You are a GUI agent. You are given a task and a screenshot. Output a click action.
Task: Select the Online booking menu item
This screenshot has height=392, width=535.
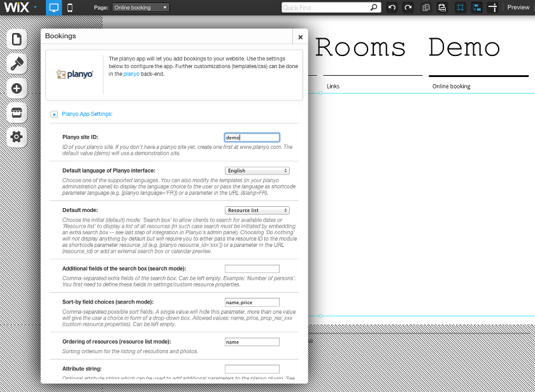[451, 87]
